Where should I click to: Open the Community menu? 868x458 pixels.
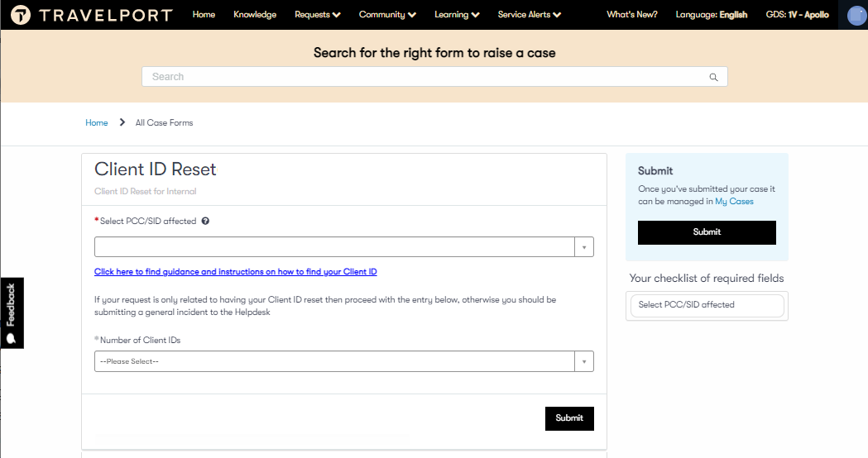tap(387, 15)
